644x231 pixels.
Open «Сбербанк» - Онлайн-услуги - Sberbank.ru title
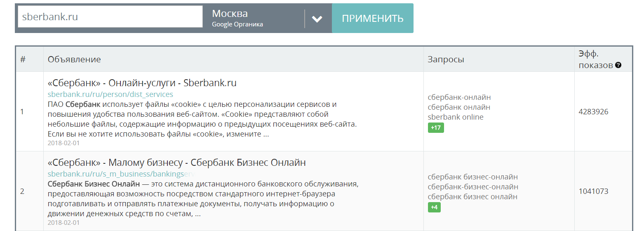tap(142, 83)
